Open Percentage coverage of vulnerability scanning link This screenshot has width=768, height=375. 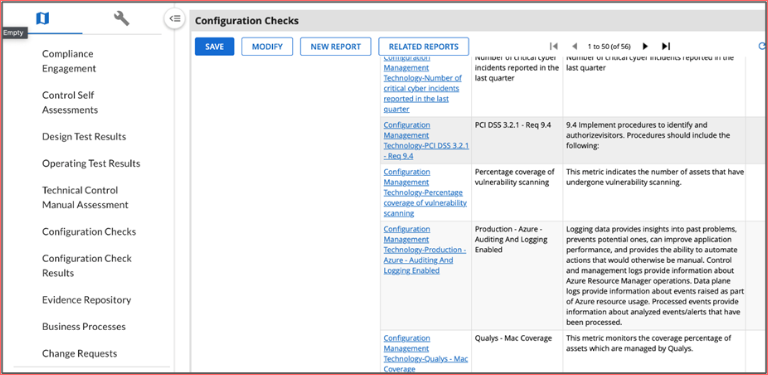[x=425, y=192]
